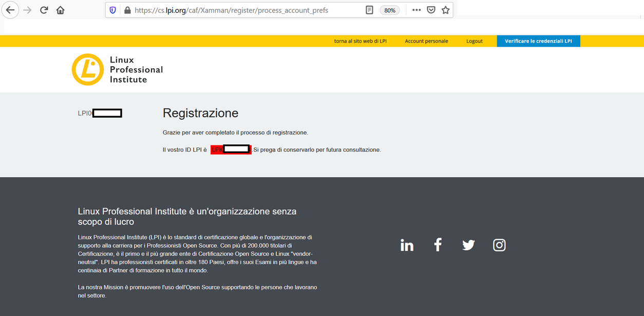This screenshot has height=316, width=644.
Task: Reset the 80% zoom level
Action: pos(390,10)
